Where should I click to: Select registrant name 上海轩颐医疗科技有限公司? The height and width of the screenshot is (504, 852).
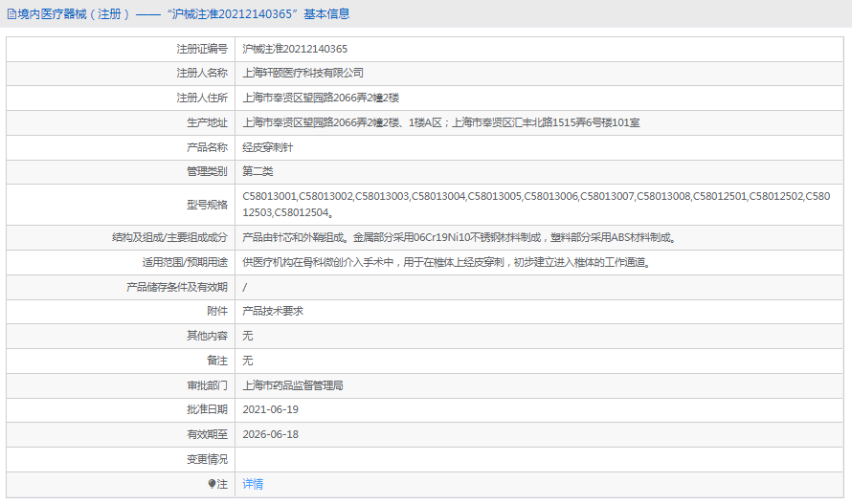(x=303, y=73)
